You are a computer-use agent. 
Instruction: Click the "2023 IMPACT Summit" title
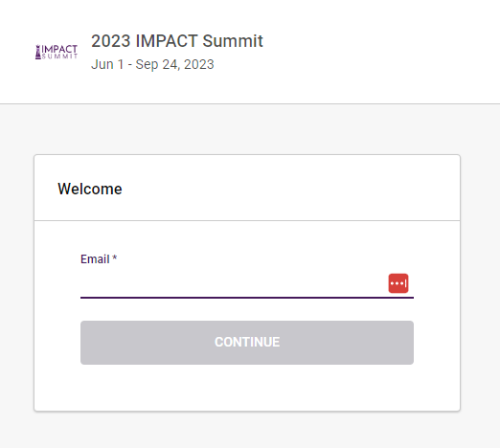[x=177, y=41]
